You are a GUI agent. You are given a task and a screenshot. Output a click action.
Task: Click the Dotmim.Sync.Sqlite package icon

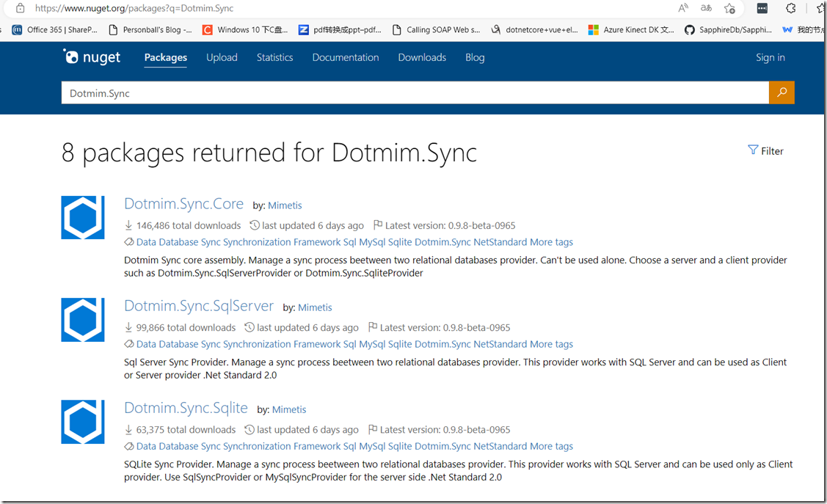click(x=83, y=421)
